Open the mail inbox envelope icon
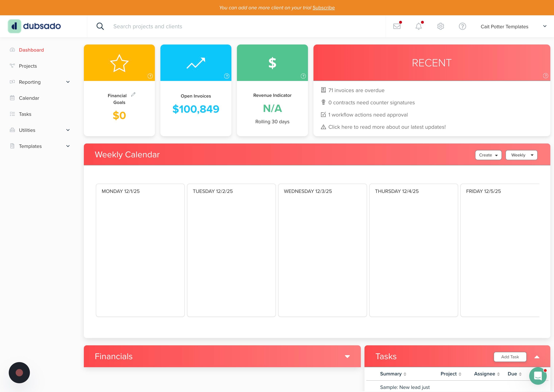Viewport: 554px width, 392px height. (397, 26)
